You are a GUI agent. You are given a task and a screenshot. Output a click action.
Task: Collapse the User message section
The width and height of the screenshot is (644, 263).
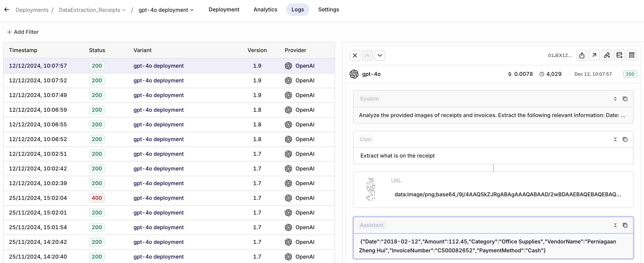tap(615, 139)
